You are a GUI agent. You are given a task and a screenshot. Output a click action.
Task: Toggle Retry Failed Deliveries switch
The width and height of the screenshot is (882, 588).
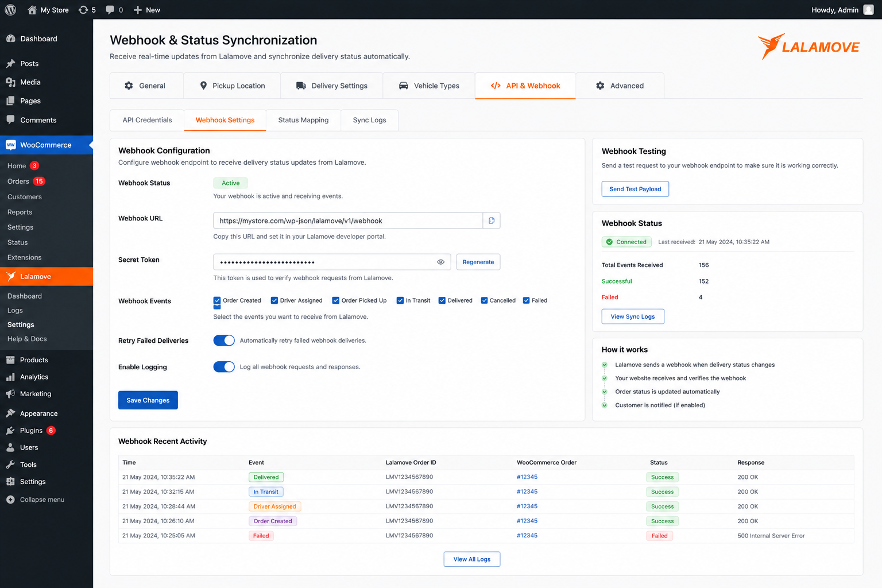[224, 341]
